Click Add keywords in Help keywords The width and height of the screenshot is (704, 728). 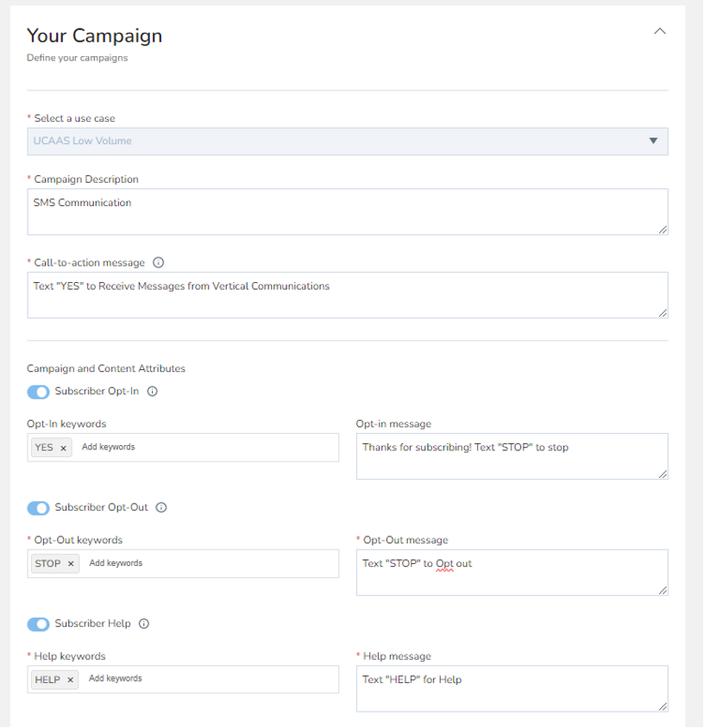point(116,679)
